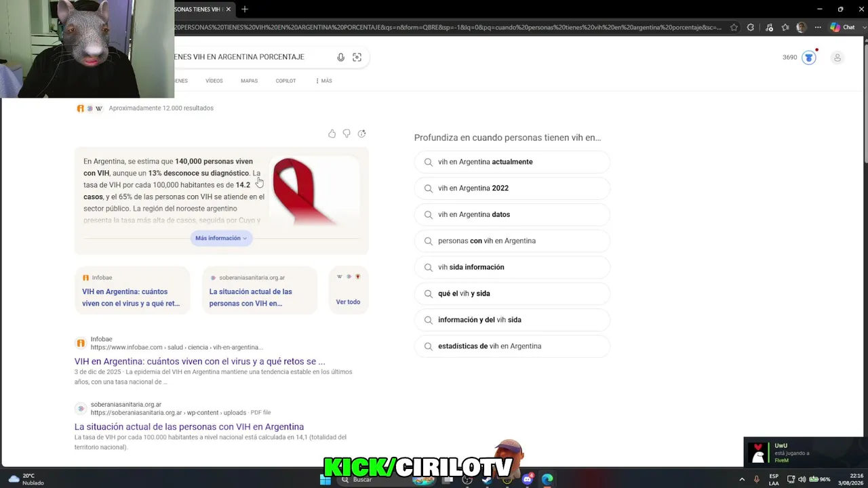Switch to the Vídeos search tab
The image size is (868, 488).
214,81
